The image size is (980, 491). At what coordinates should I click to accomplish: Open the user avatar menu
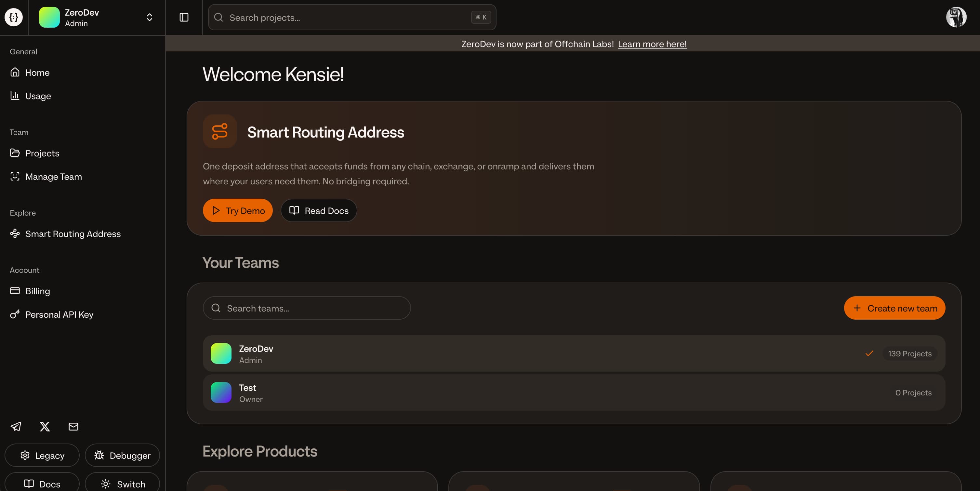[x=956, y=17]
